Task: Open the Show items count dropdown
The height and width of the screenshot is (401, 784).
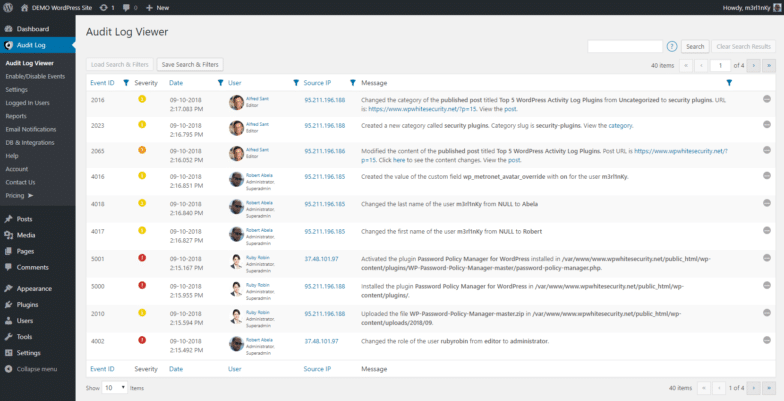Action: [x=114, y=388]
